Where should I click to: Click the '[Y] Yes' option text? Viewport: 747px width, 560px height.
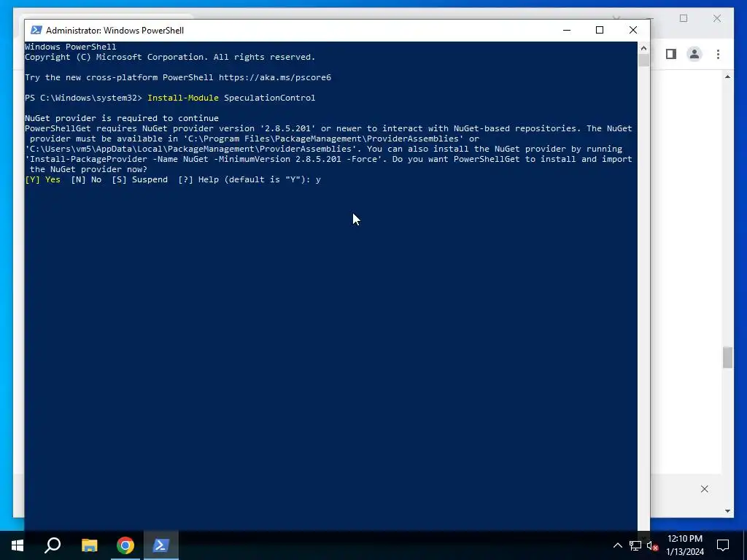point(43,179)
